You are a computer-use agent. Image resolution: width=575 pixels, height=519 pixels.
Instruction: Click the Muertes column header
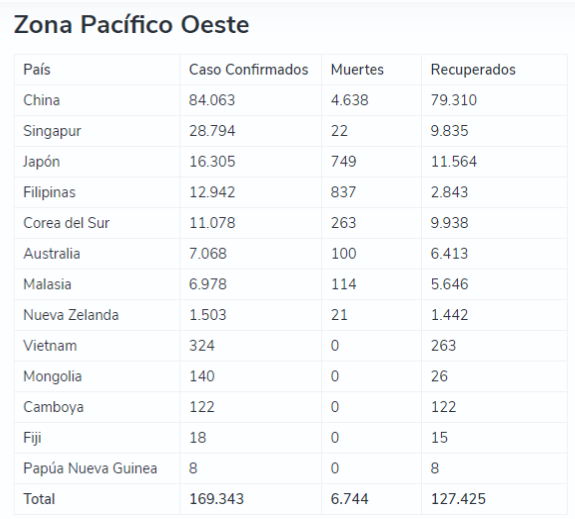tap(357, 69)
